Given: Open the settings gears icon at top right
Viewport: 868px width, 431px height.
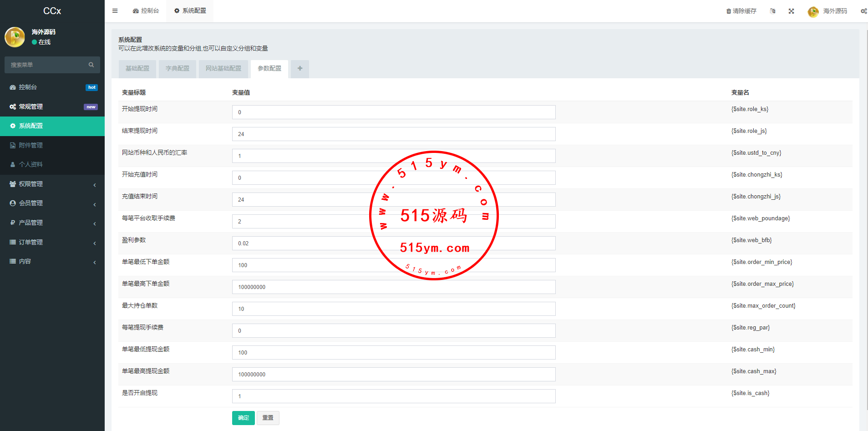Looking at the screenshot, I should pyautogui.click(x=863, y=11).
